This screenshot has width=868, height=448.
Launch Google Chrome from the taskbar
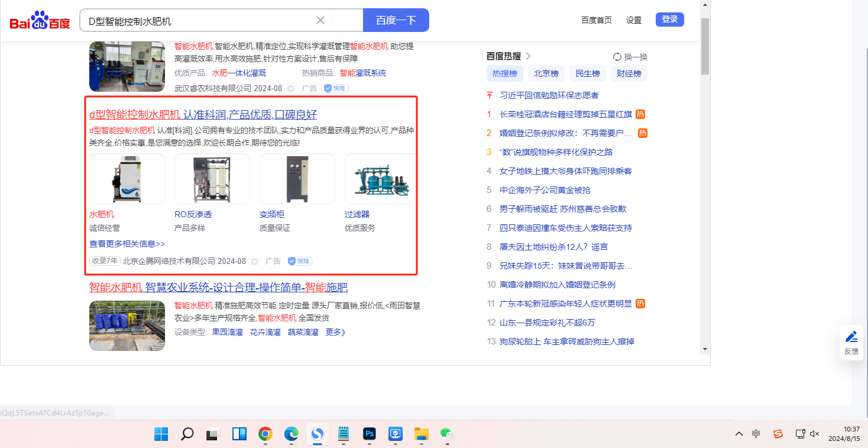[x=265, y=434]
